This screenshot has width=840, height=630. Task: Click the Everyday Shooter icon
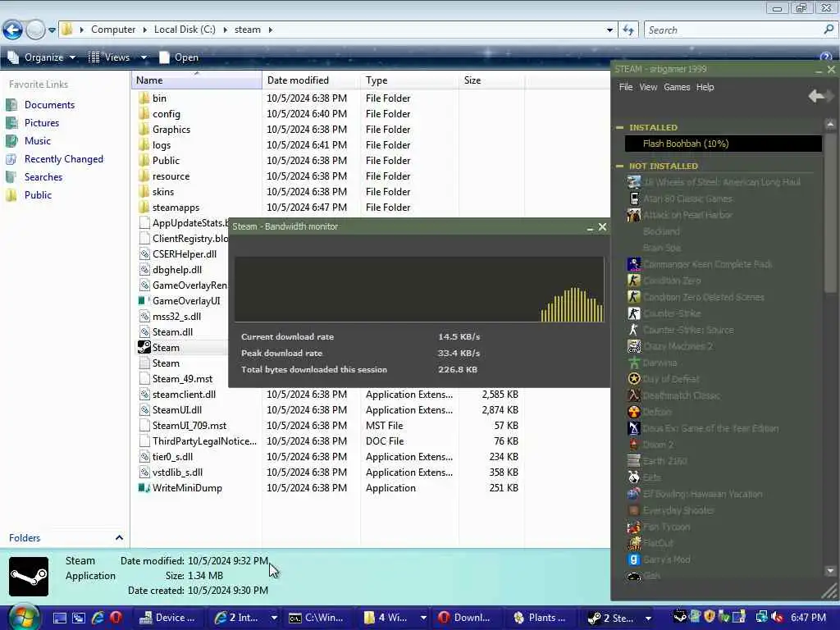634,510
